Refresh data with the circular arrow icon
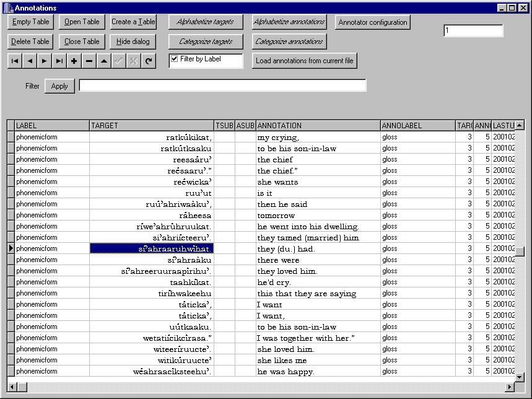The image size is (532, 399). point(149,61)
